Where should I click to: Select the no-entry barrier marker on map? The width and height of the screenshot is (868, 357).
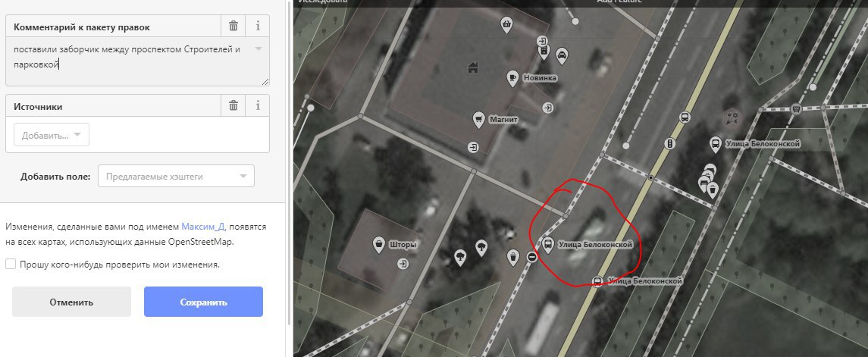click(532, 257)
